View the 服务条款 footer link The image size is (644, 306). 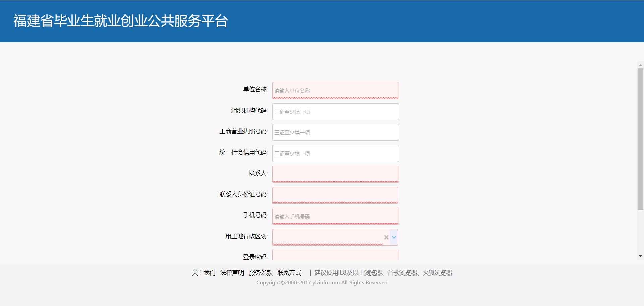point(261,273)
